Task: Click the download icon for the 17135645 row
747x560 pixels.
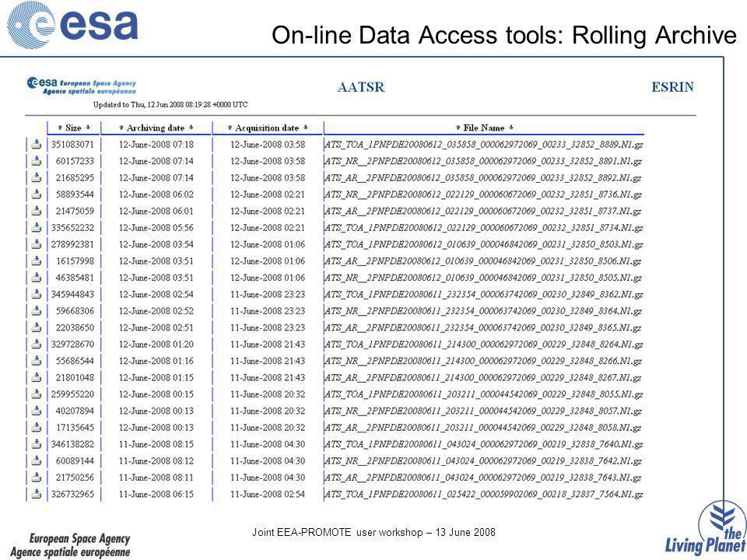Action: [x=37, y=428]
